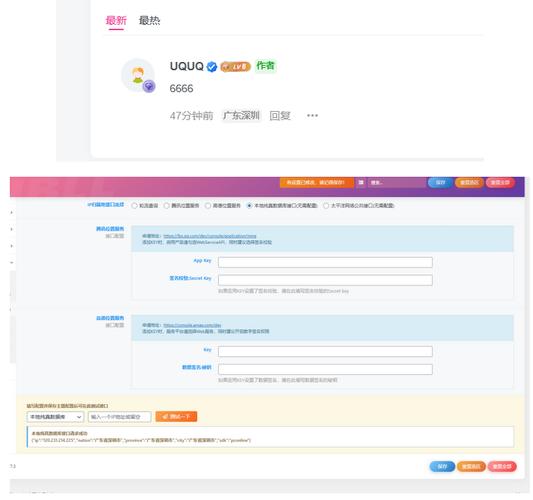
Task: Click the orange 测试一下 test button
Action: 176,417
